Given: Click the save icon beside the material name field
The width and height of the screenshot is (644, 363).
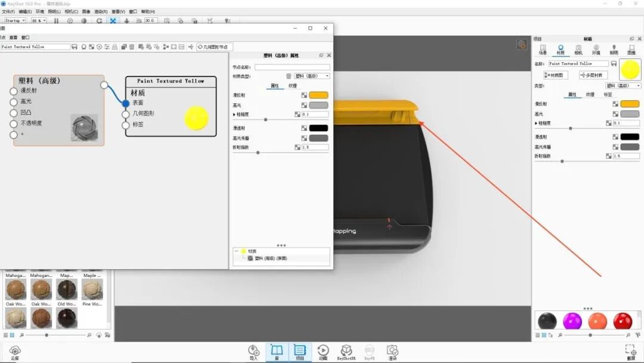Looking at the screenshot, I should (x=614, y=63).
